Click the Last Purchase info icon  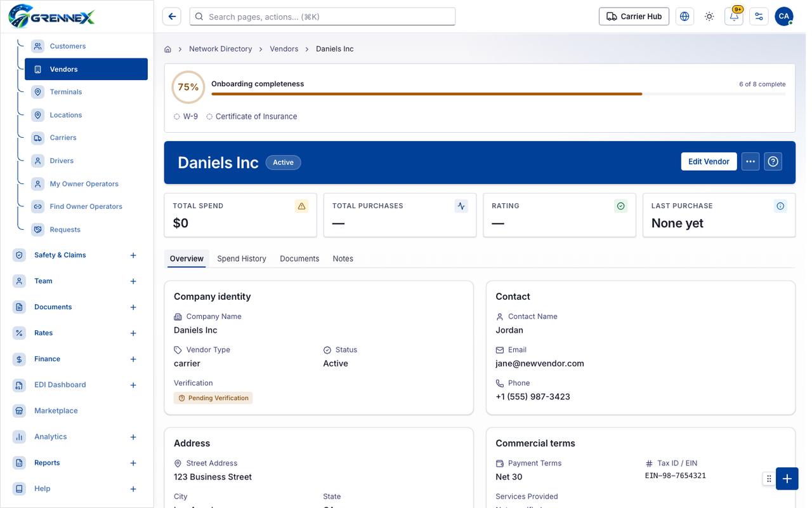pos(780,206)
